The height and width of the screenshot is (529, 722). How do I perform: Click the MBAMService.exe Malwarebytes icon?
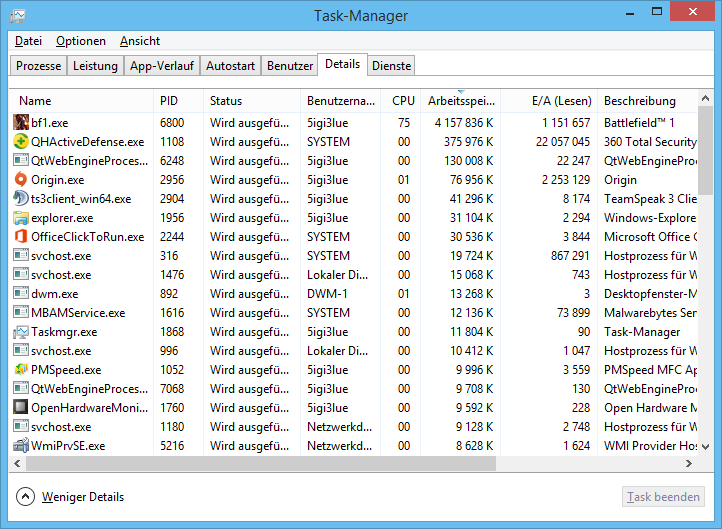[21, 313]
